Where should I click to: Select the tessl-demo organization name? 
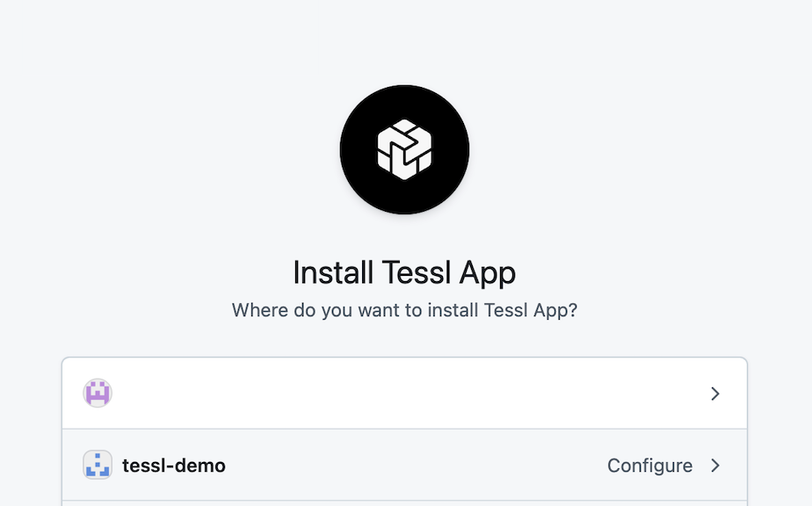click(174, 466)
